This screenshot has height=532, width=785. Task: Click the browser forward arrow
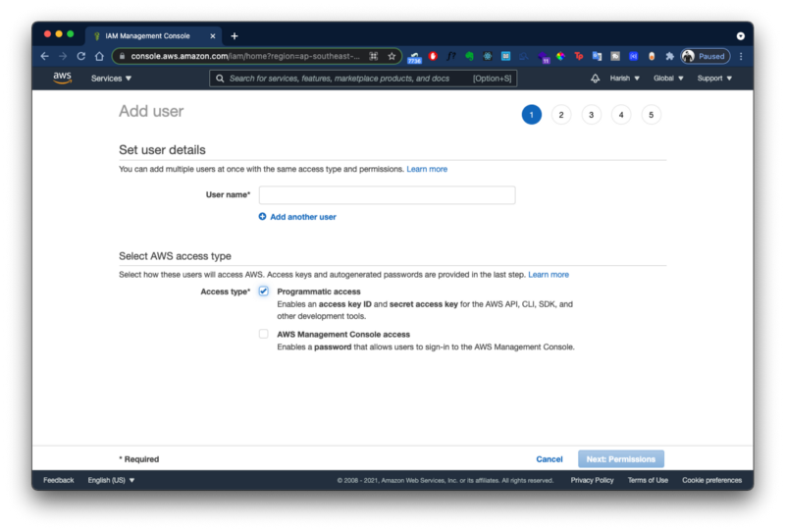[x=63, y=56]
